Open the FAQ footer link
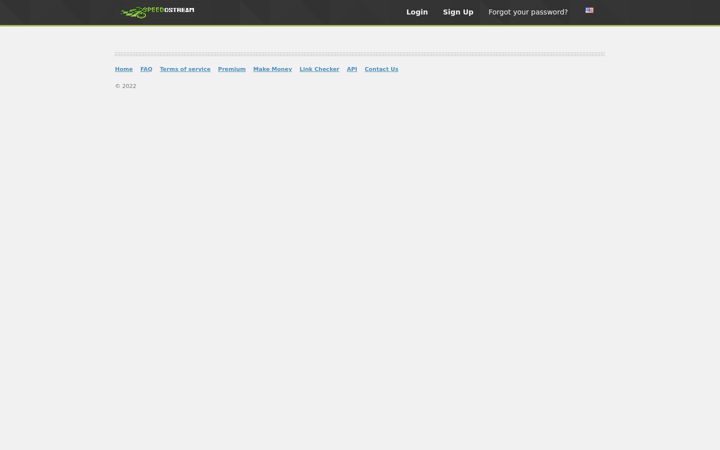 [146, 69]
